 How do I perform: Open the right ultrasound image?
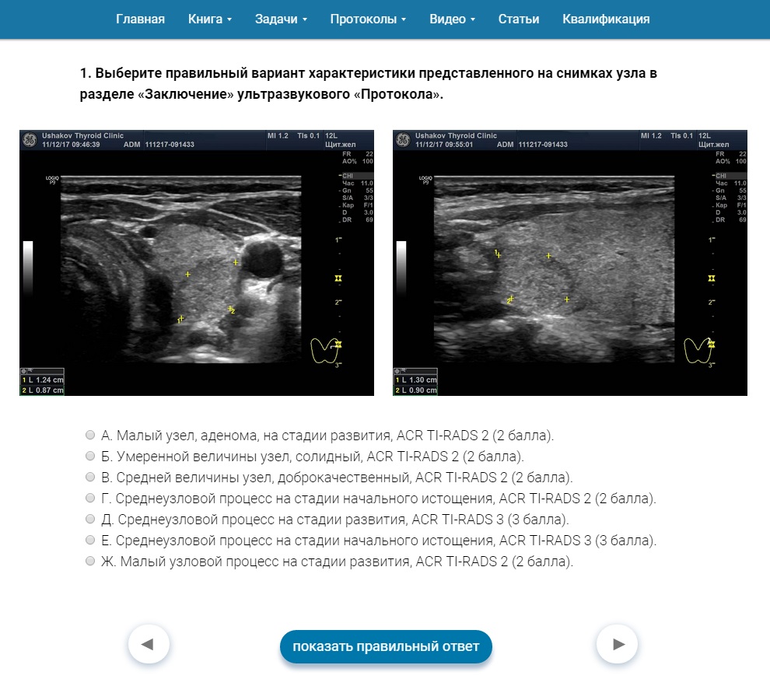click(569, 263)
